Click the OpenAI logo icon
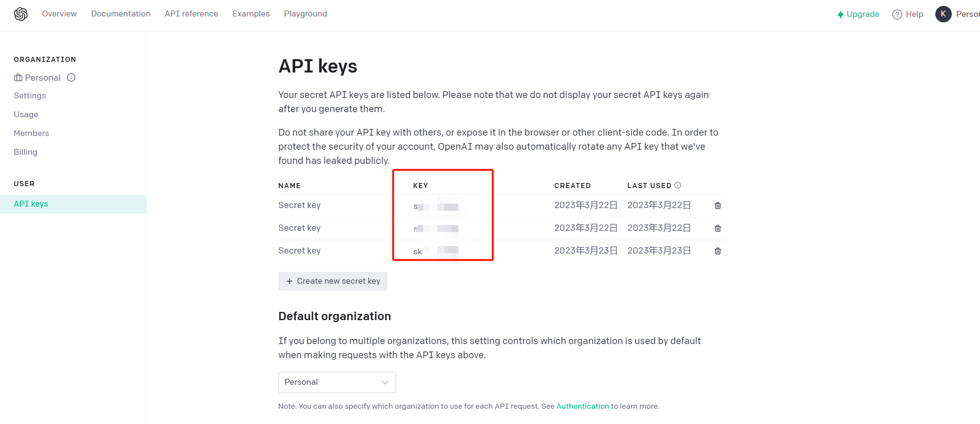980x424 pixels. (x=21, y=14)
